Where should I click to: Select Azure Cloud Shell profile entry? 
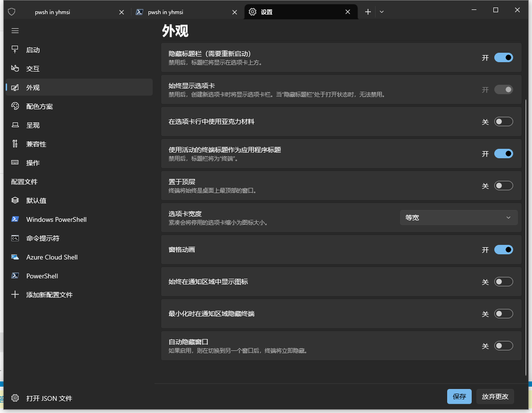coord(79,257)
